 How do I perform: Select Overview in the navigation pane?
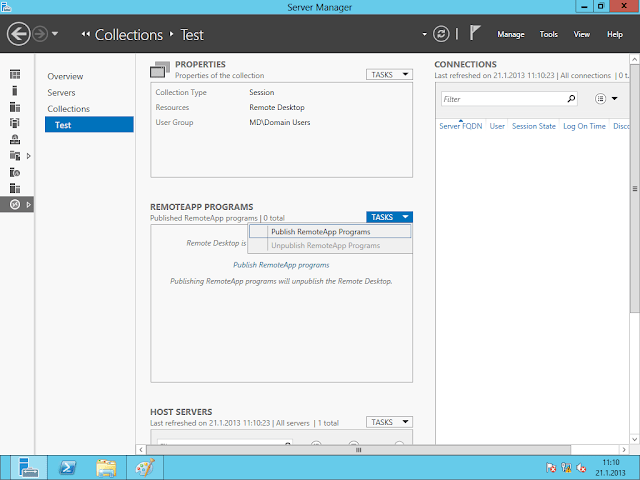(65, 76)
